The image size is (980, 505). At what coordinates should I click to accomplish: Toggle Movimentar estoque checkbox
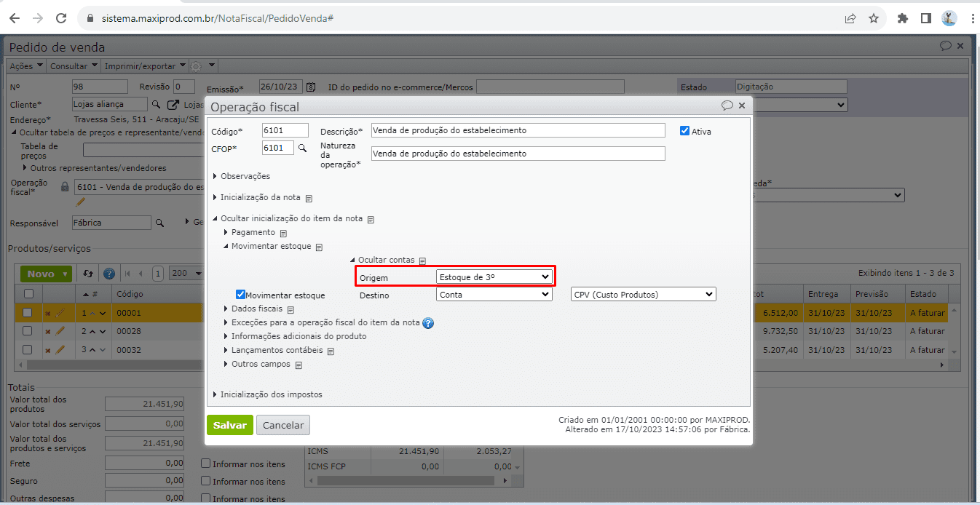pos(240,295)
